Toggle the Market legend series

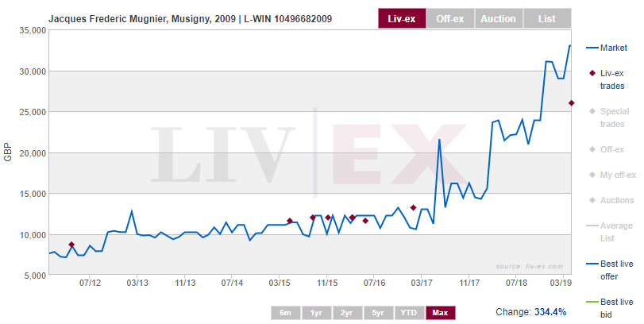coord(607,48)
